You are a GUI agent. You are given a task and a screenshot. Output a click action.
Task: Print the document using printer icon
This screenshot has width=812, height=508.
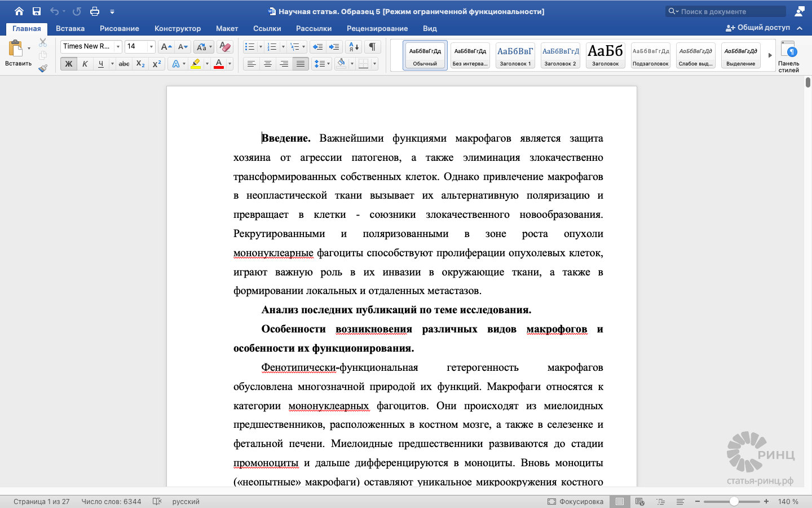[95, 11]
